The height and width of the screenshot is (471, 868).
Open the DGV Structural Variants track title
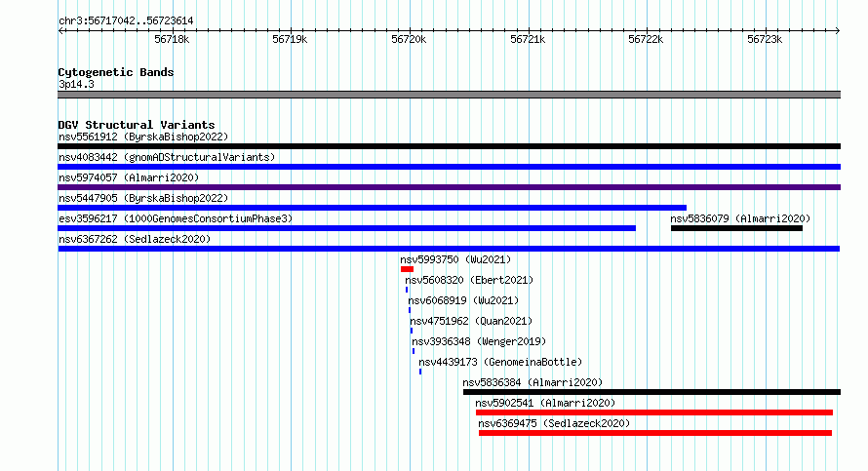click(137, 125)
